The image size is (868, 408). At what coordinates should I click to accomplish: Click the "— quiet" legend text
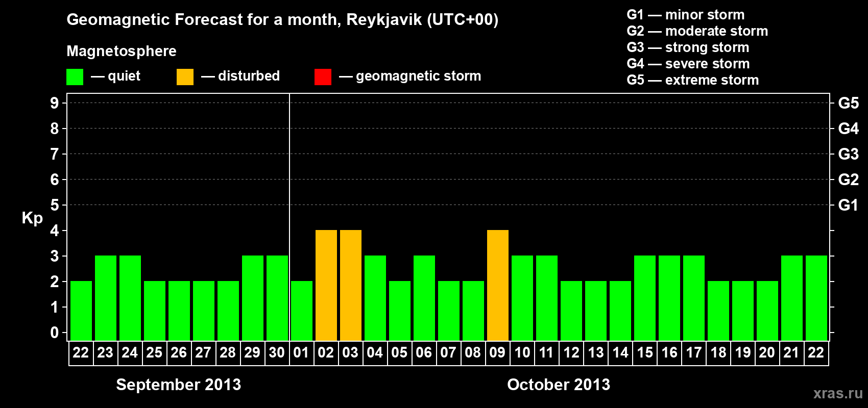pos(115,76)
